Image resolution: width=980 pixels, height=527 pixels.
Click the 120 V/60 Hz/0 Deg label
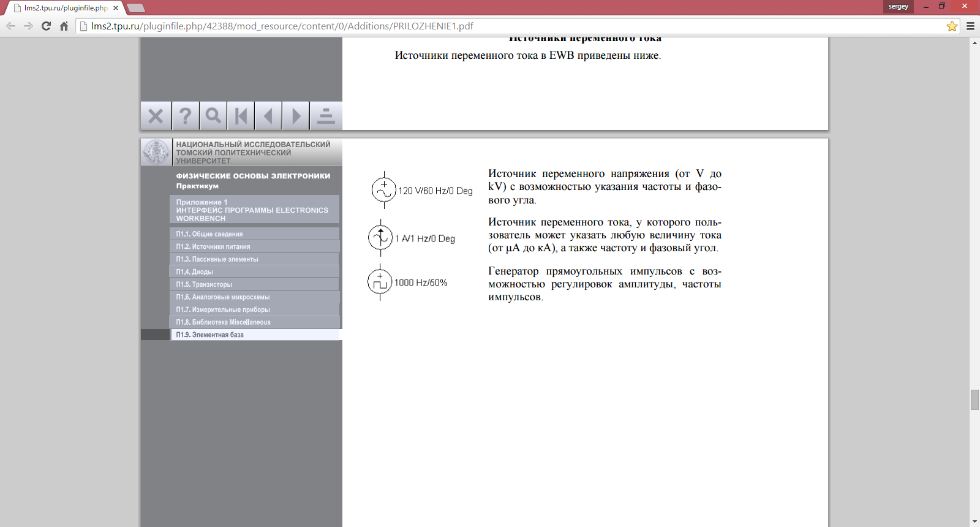click(435, 191)
